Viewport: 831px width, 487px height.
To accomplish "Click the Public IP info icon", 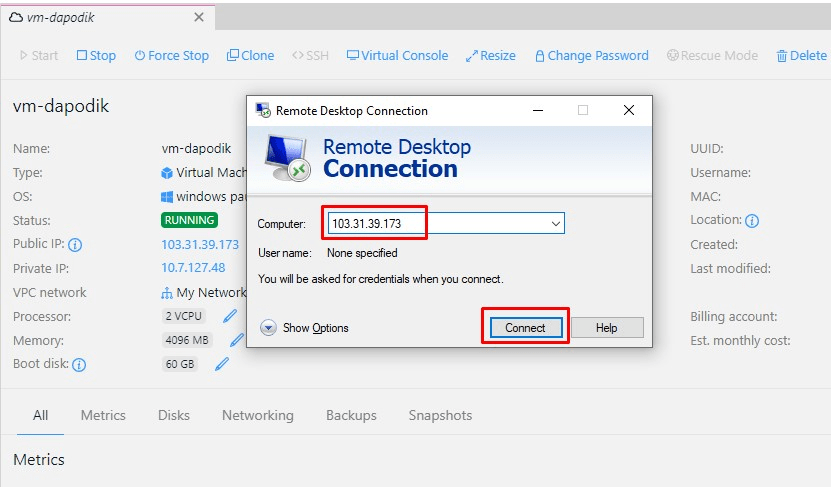I will pos(75,245).
